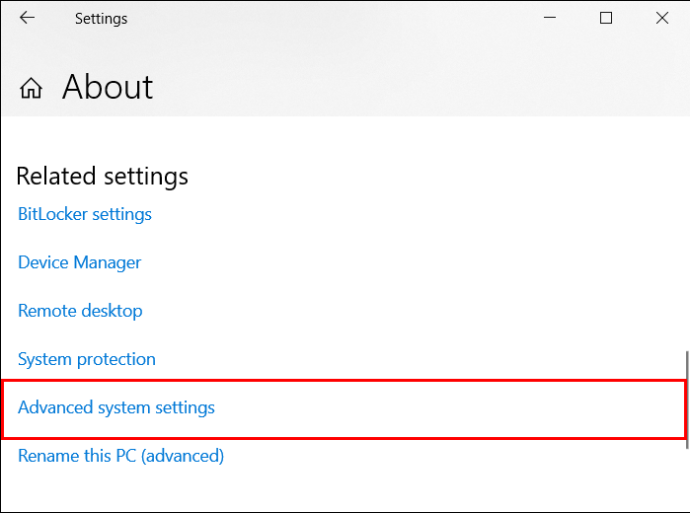Screen dimensions: 690x513
Task: Click the vertical scrollbar thumb
Action: pyautogui.click(x=687, y=400)
